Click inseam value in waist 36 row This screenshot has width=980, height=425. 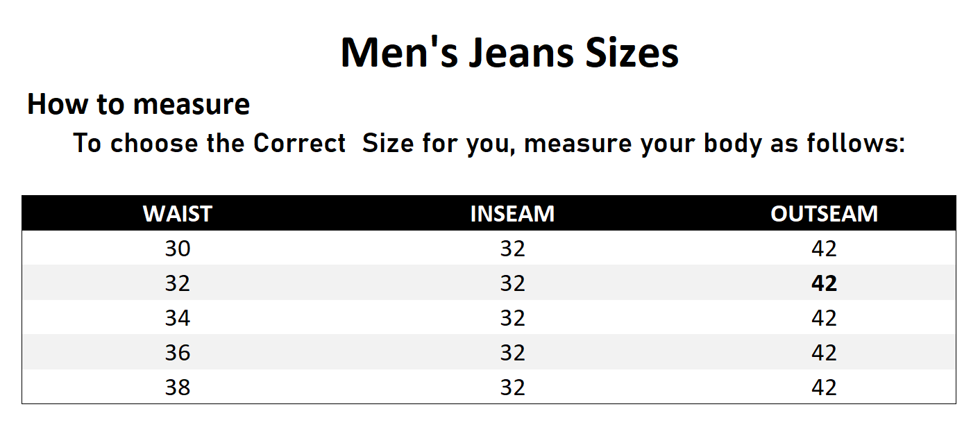coord(512,353)
